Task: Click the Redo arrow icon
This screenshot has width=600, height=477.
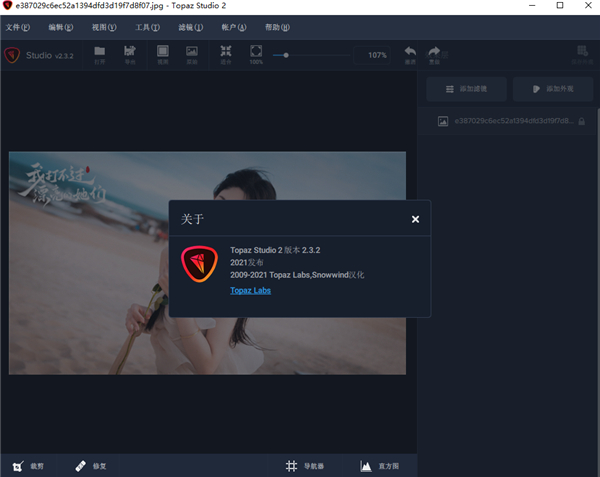Action: point(434,53)
